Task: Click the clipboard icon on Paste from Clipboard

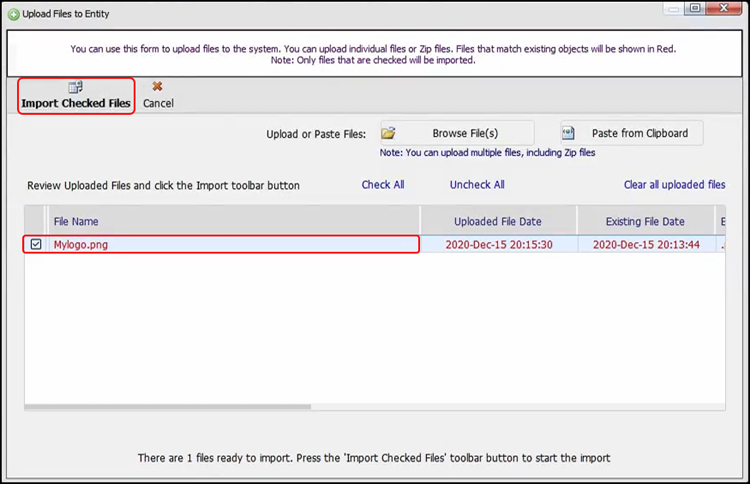Action: coord(568,133)
